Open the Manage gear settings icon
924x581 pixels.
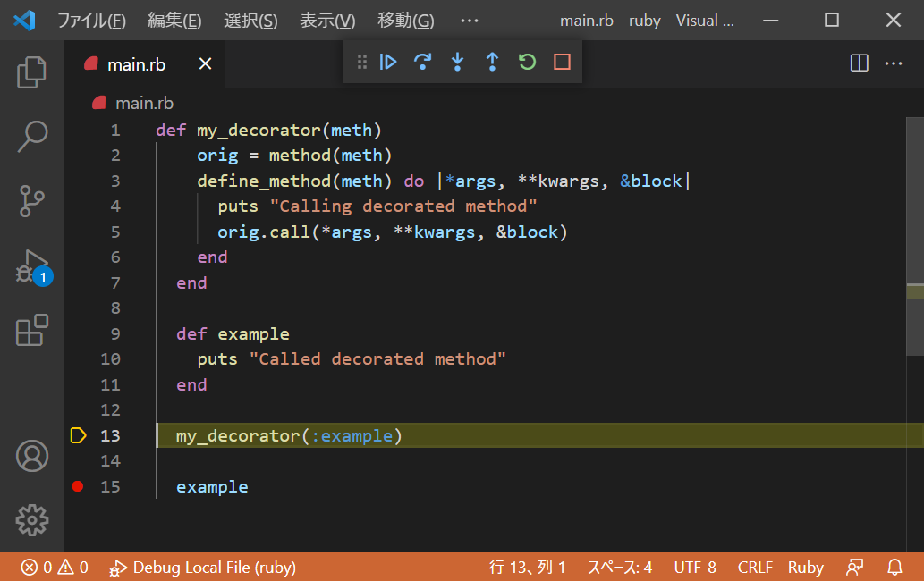tap(32, 520)
